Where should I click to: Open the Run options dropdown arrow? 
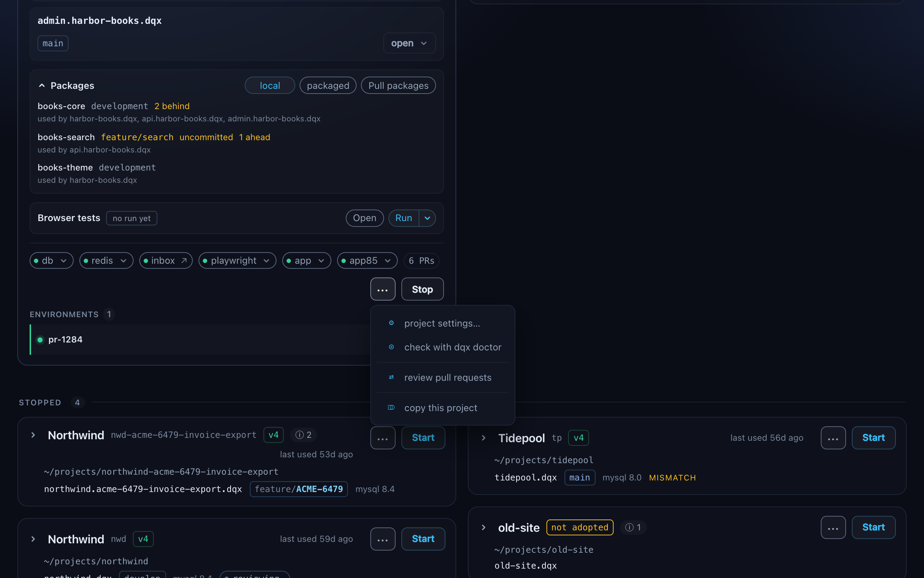coord(427,218)
